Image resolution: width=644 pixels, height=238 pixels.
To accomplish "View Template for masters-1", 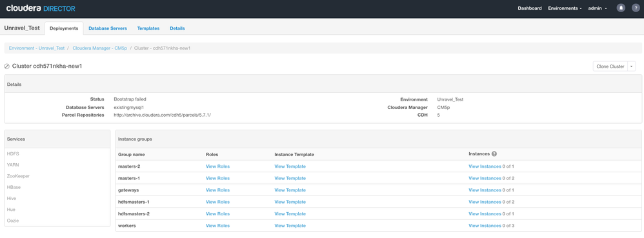I will (290, 179).
